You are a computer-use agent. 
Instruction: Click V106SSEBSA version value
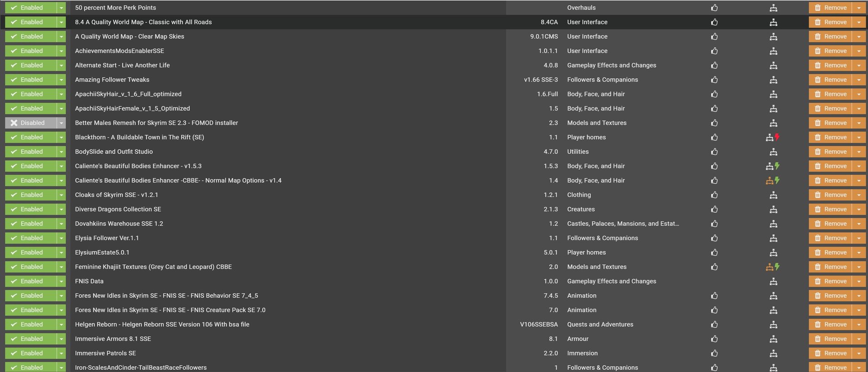(539, 324)
